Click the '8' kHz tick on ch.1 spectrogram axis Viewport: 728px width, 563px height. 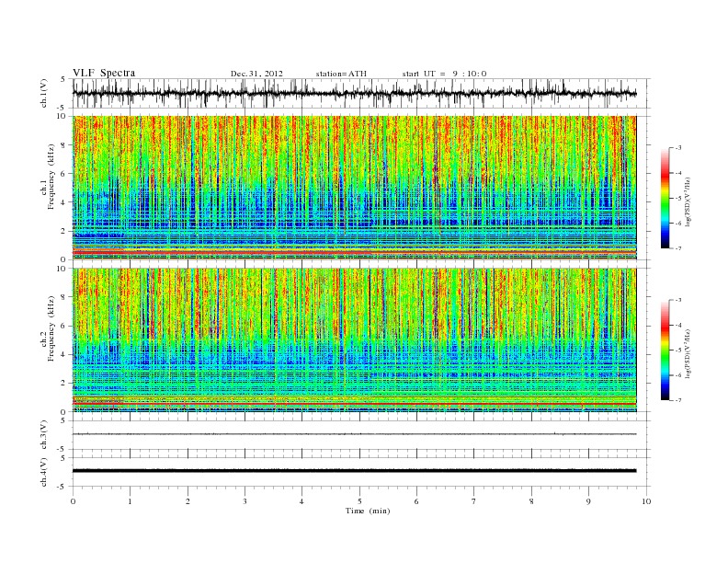(63, 145)
